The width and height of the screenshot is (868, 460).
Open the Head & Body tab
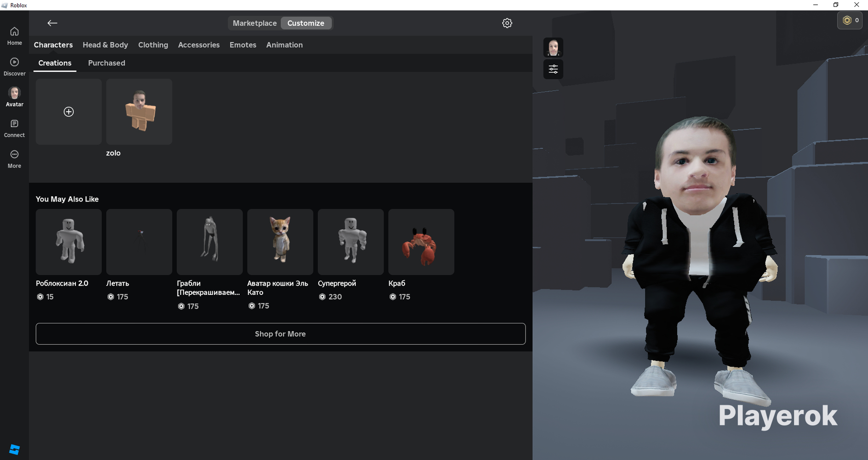click(105, 45)
